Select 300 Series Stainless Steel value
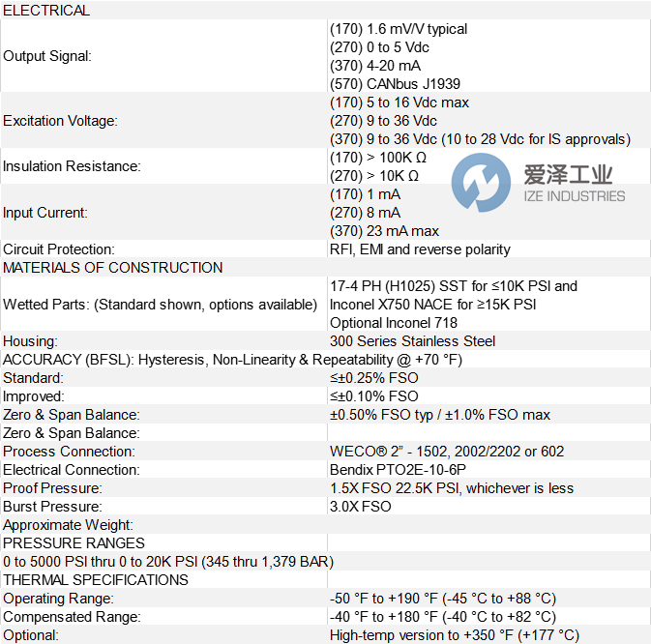 (413, 341)
